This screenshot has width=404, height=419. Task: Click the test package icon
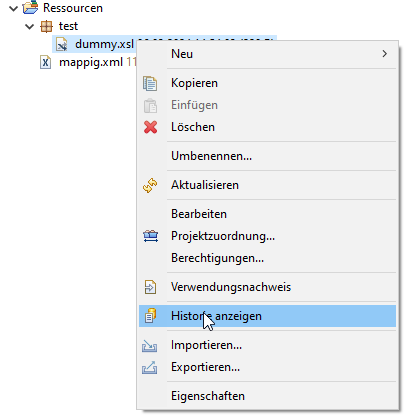click(46, 26)
